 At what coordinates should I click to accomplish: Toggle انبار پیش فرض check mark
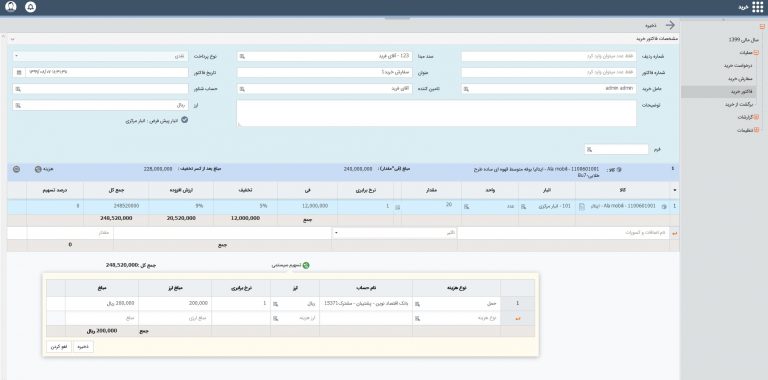(184, 119)
